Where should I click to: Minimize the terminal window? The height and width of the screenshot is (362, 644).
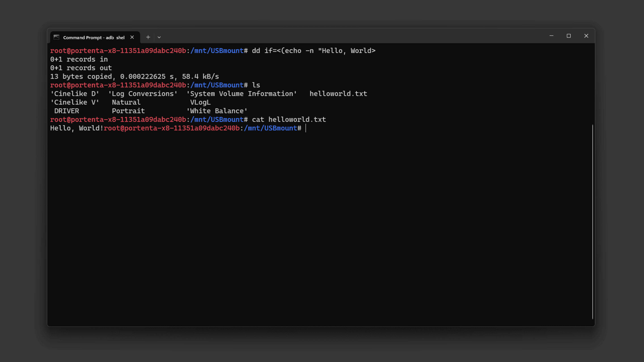coord(551,36)
